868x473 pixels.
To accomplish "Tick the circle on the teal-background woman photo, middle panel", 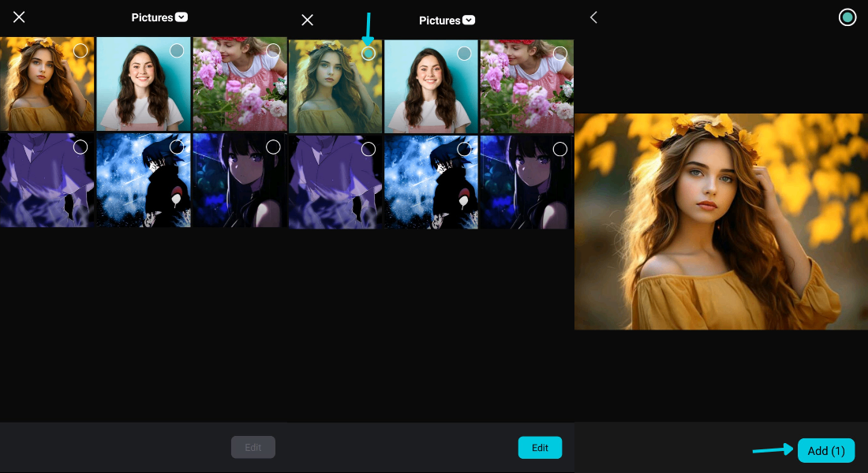I will click(x=464, y=53).
